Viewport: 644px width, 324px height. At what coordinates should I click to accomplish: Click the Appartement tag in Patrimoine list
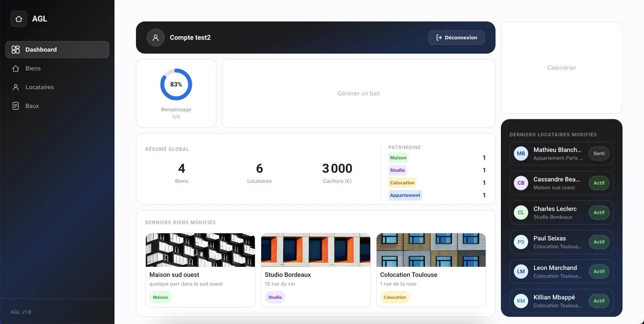405,195
